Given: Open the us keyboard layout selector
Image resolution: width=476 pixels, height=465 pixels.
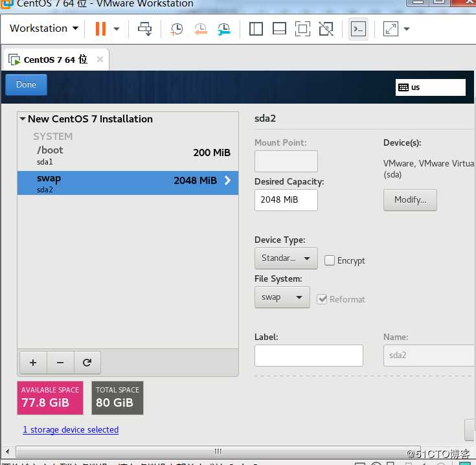Looking at the screenshot, I should point(430,87).
